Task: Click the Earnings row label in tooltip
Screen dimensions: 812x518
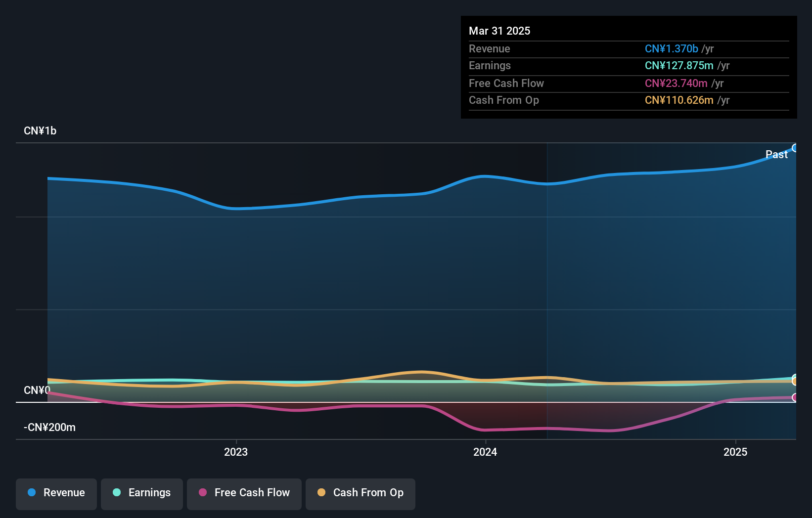Action: pyautogui.click(x=490, y=66)
